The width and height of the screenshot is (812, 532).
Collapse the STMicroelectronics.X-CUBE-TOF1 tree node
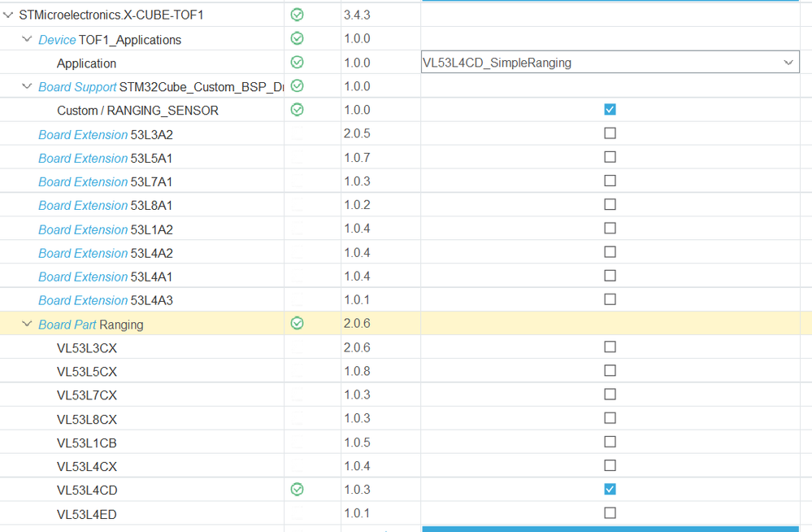point(8,15)
